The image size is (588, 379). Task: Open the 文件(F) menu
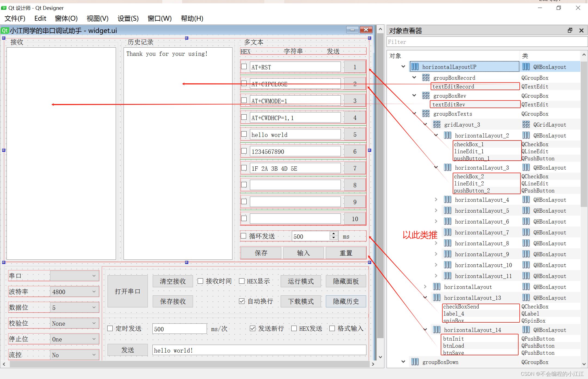(15, 19)
